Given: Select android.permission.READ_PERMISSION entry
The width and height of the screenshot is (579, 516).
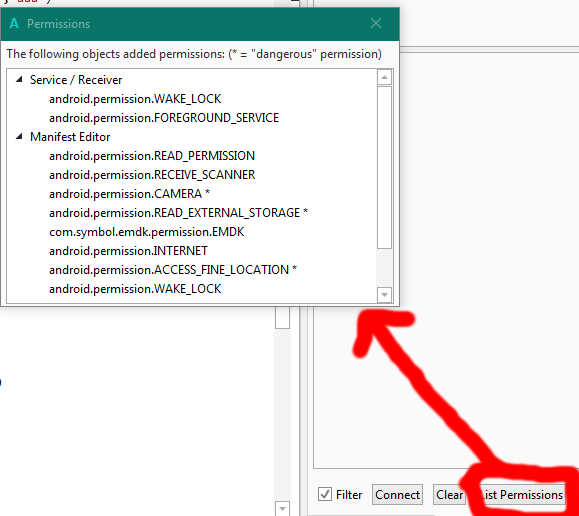Looking at the screenshot, I should tap(152, 156).
